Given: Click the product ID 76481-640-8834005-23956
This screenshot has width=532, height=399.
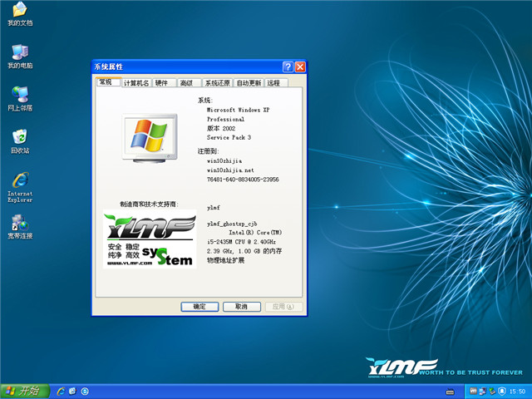Looking at the screenshot, I should point(243,180).
